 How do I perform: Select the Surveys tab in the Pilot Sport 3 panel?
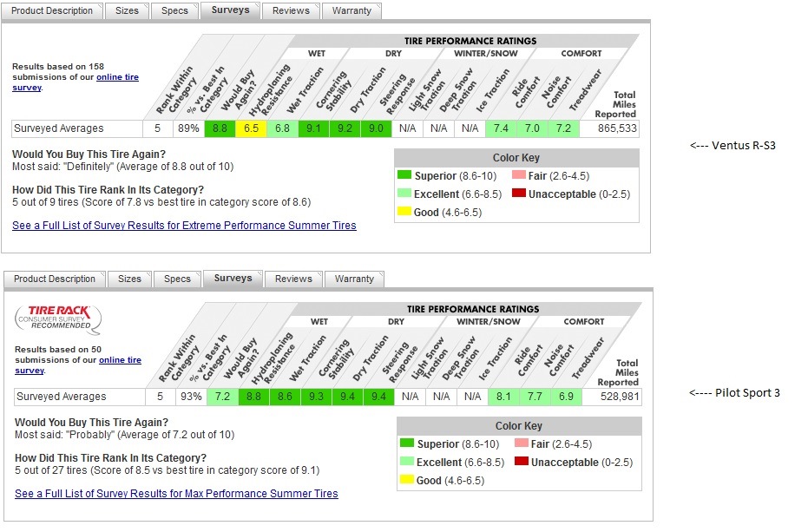point(233,279)
